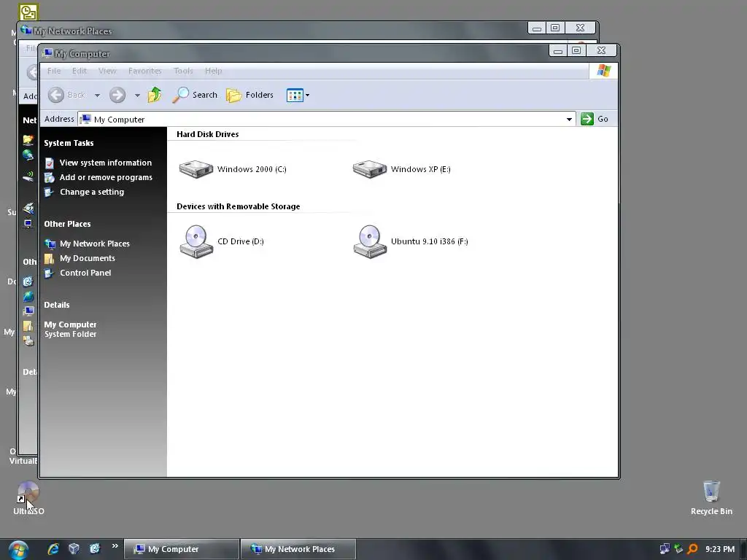
Task: Click Add or remove programs link
Action: point(98,178)
